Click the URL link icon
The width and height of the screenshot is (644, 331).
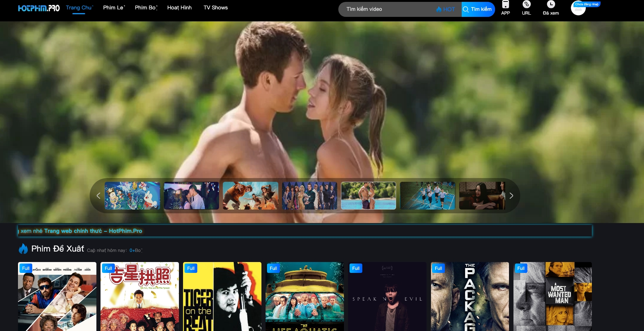[x=526, y=5]
